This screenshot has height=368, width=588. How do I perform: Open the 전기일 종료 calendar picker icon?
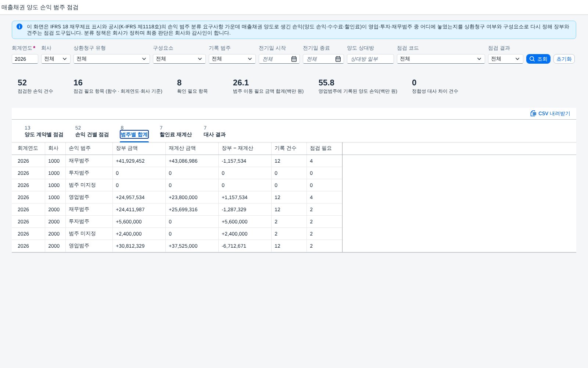[x=338, y=59]
